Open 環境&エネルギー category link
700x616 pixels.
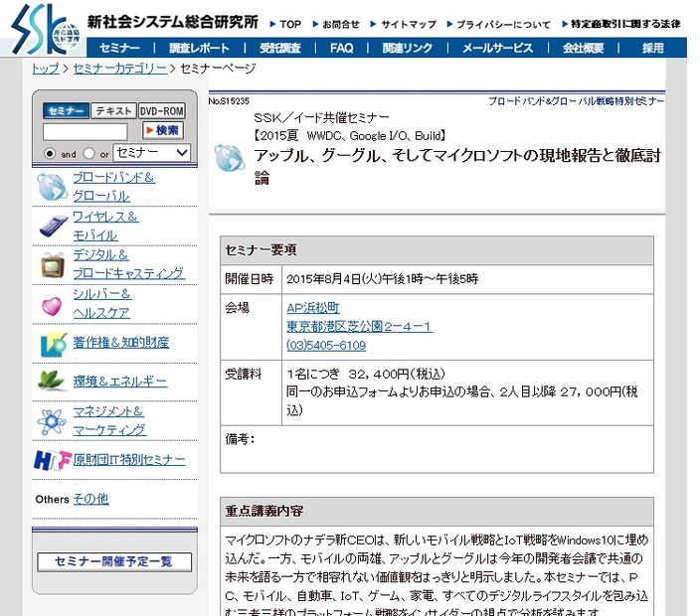(x=120, y=382)
